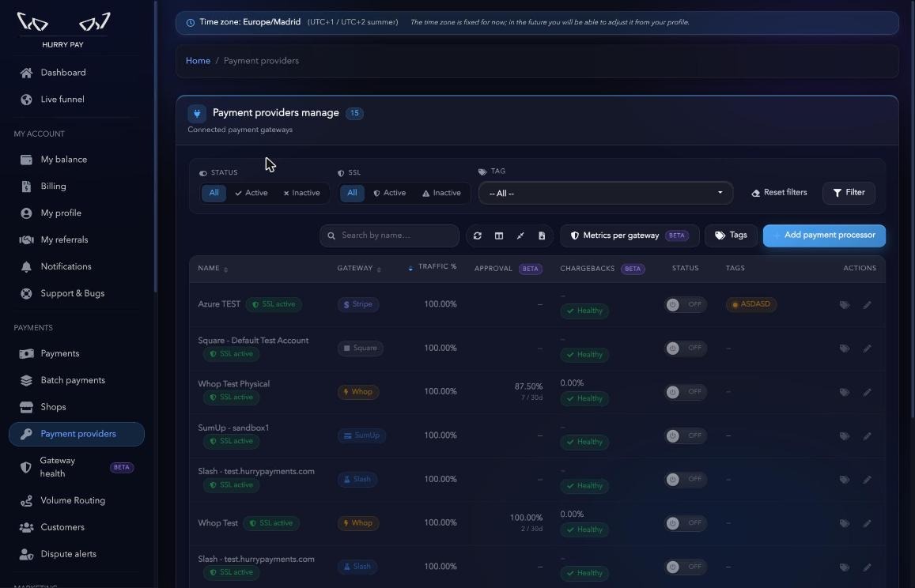Click the Add payment processor button
This screenshot has height=588, width=915.
[824, 236]
